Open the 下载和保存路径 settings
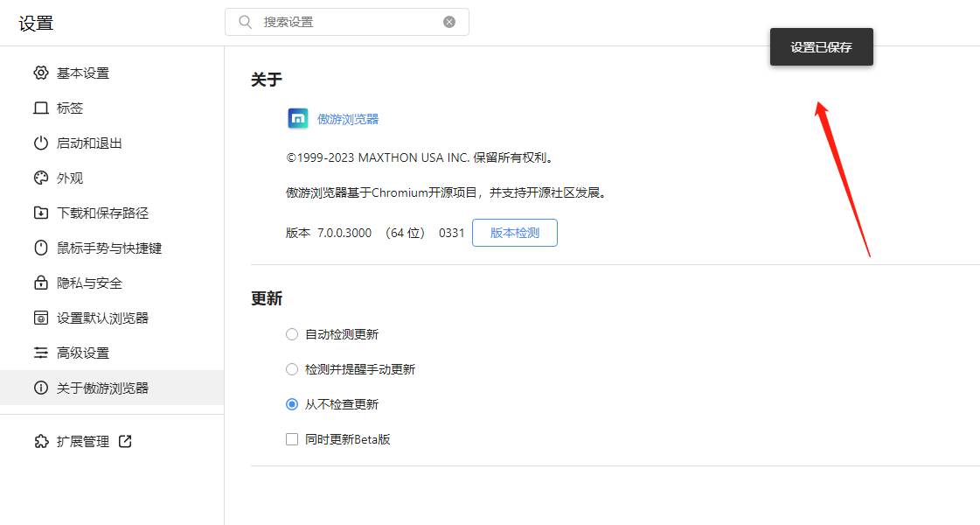980x525 pixels. 112,213
